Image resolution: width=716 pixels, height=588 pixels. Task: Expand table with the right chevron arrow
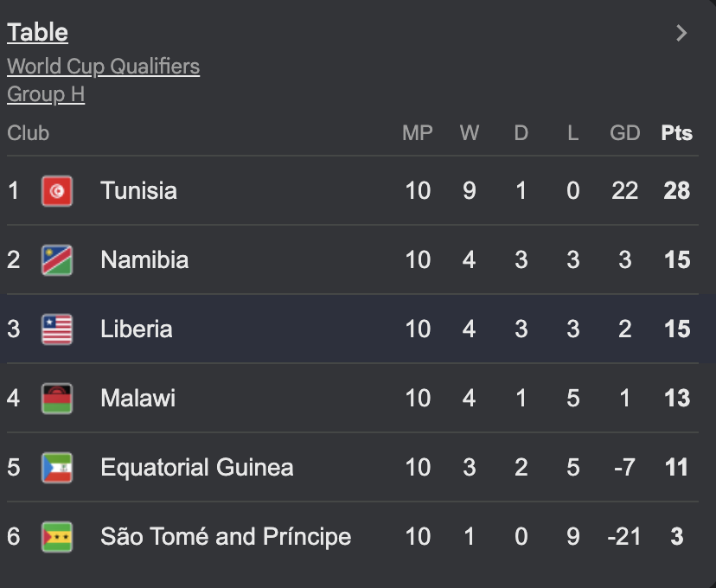pyautogui.click(x=681, y=33)
